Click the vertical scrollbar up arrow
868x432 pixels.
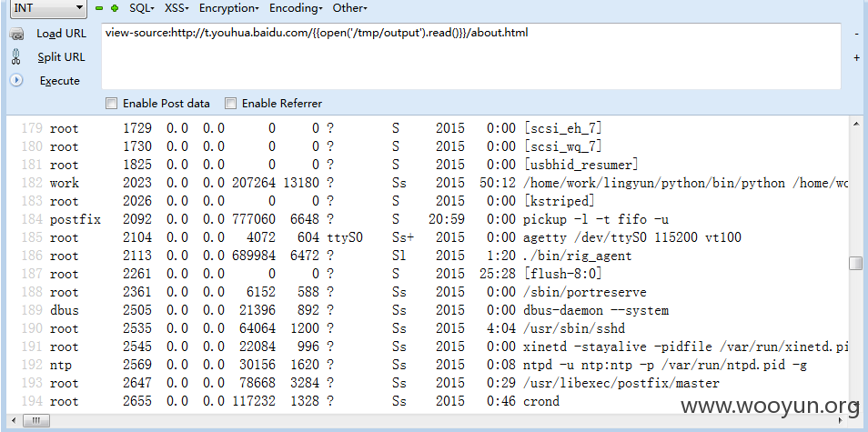(x=856, y=125)
